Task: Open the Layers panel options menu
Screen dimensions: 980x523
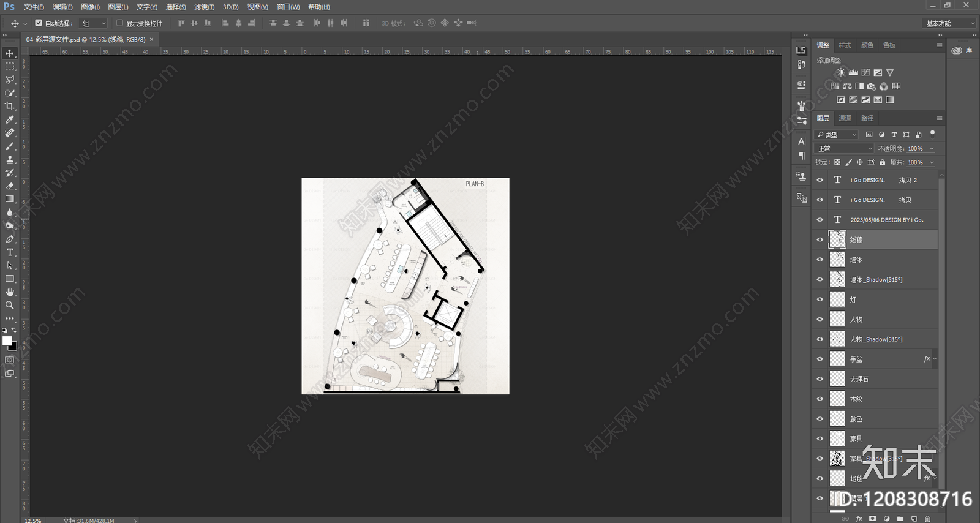Action: click(940, 118)
